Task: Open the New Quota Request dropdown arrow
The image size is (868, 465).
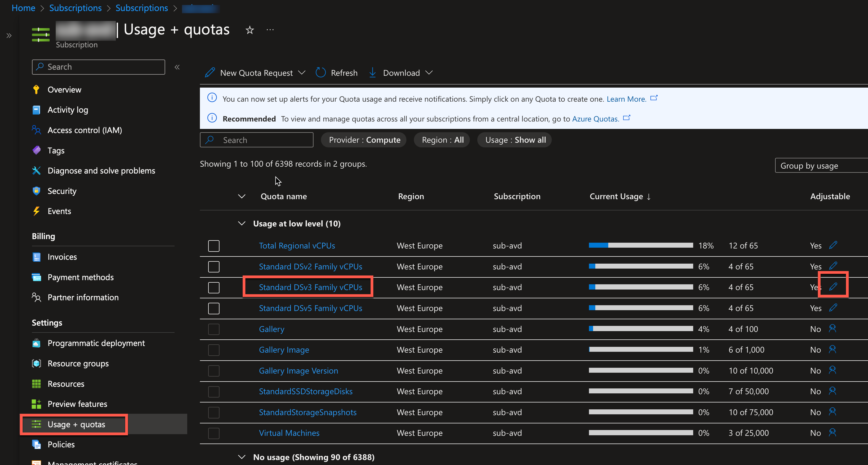Action: (x=302, y=73)
